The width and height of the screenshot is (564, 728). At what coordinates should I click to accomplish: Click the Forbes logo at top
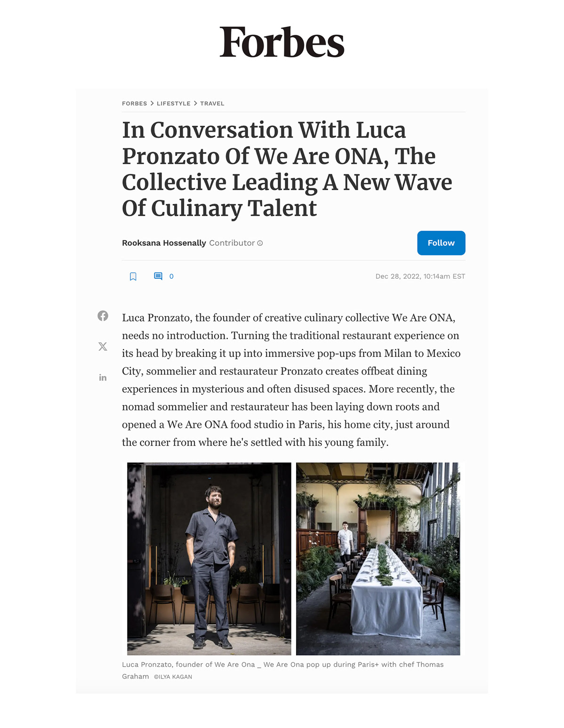pos(282,42)
